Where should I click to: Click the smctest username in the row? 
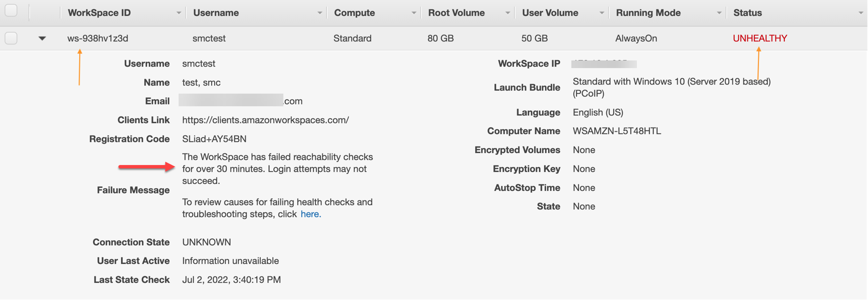point(209,38)
